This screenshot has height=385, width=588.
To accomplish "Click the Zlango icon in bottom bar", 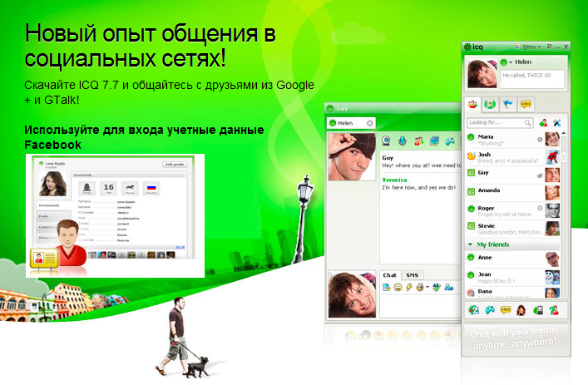I will point(473,310).
